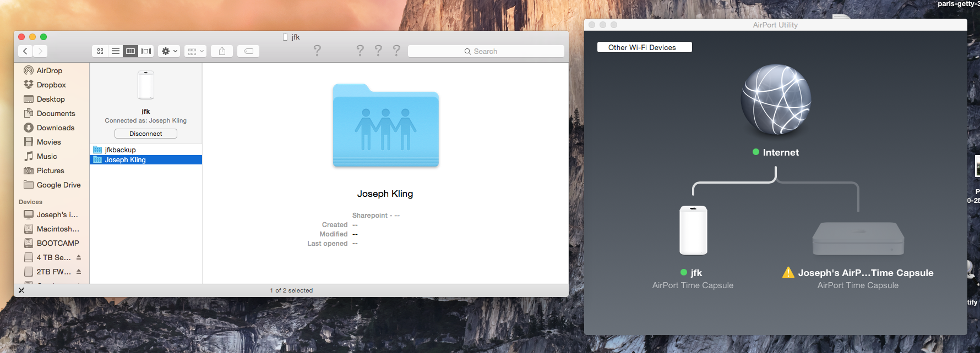Screen dimensions: 980x353
Task: Go forward with the Finder forward arrow
Action: pos(40,51)
